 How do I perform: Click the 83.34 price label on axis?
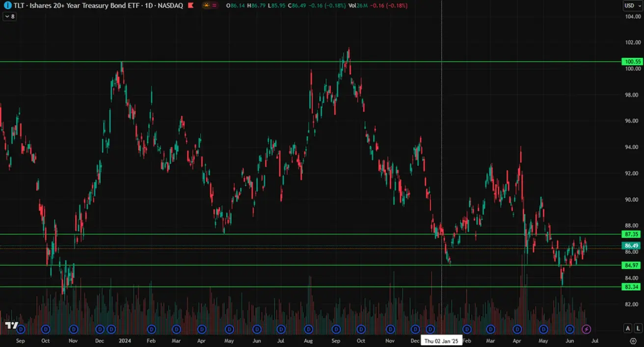(632, 287)
